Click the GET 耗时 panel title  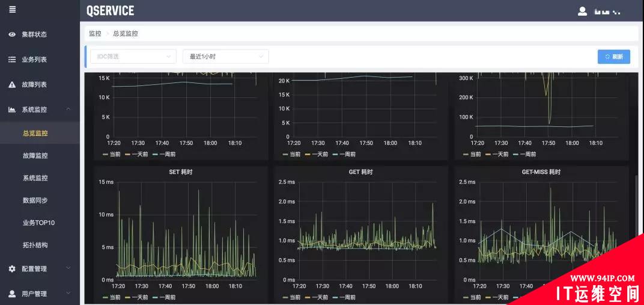tap(360, 172)
